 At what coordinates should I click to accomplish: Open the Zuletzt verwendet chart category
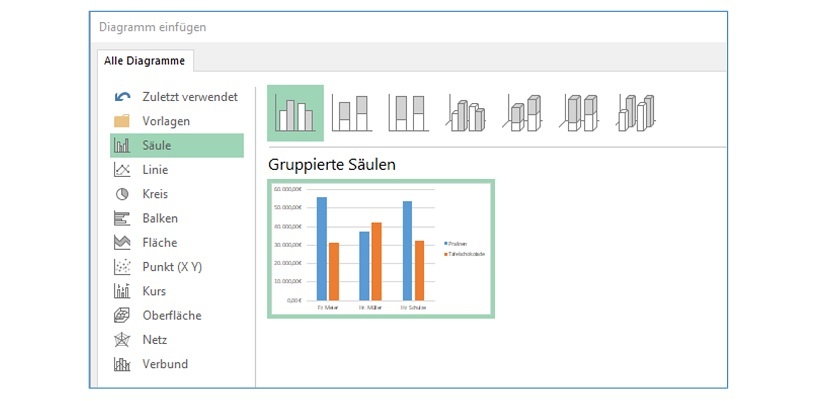pyautogui.click(x=176, y=97)
